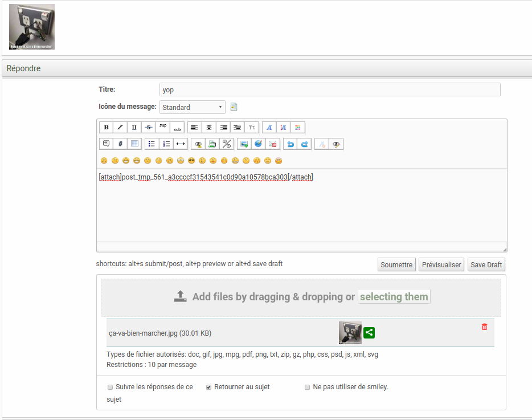
Task: Click the Soumettre button
Action: (396, 265)
